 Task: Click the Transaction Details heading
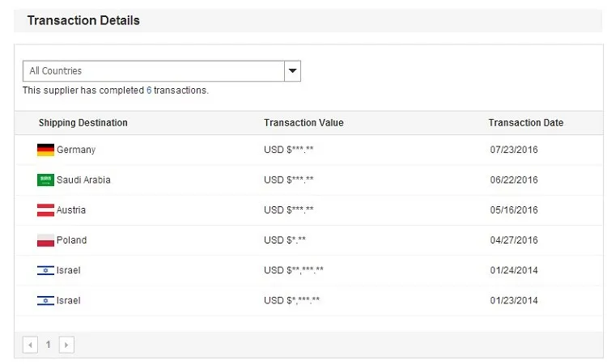83,20
